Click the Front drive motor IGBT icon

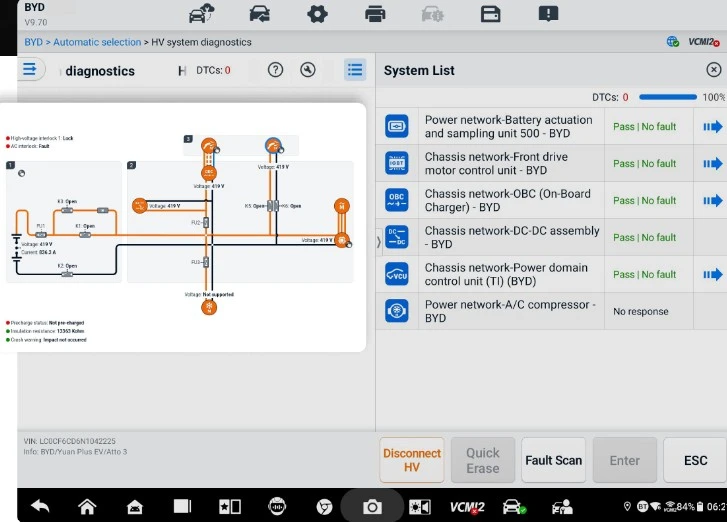pyautogui.click(x=397, y=163)
